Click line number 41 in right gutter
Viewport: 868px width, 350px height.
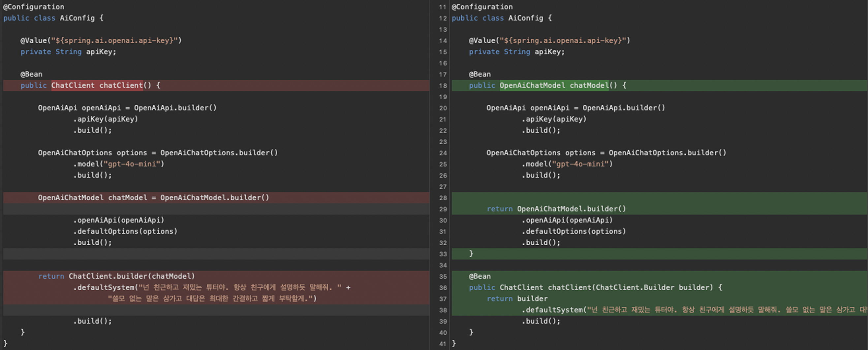pos(443,344)
